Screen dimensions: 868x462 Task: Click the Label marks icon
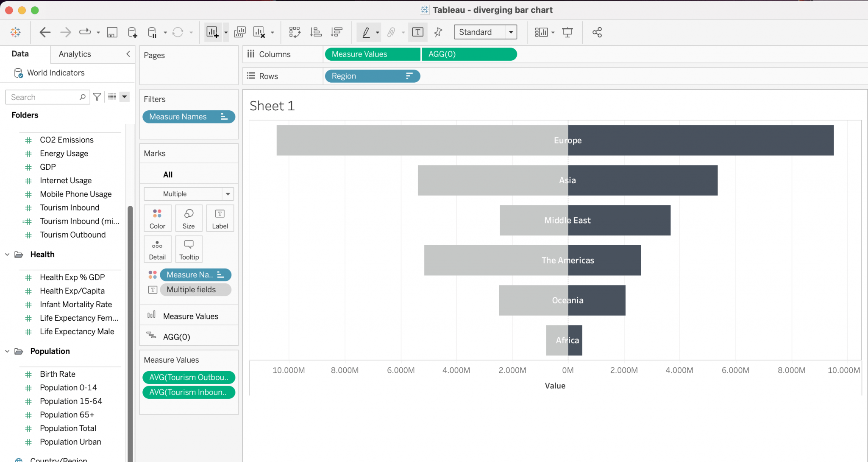point(220,218)
